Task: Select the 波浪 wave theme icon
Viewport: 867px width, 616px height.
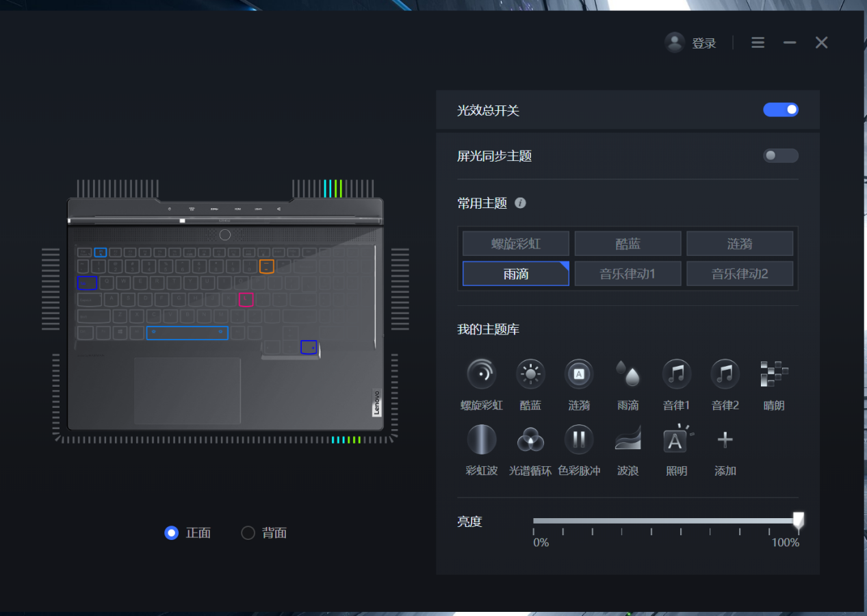Action: point(627,439)
